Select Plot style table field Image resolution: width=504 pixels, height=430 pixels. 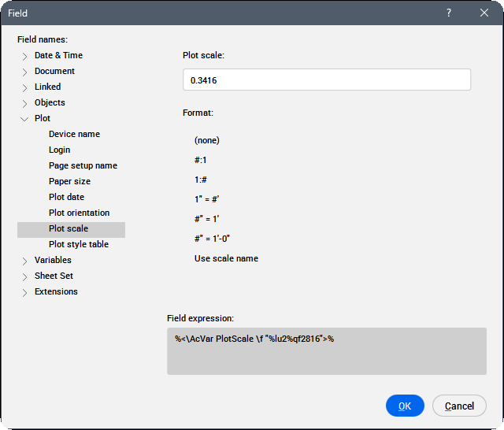click(x=79, y=244)
